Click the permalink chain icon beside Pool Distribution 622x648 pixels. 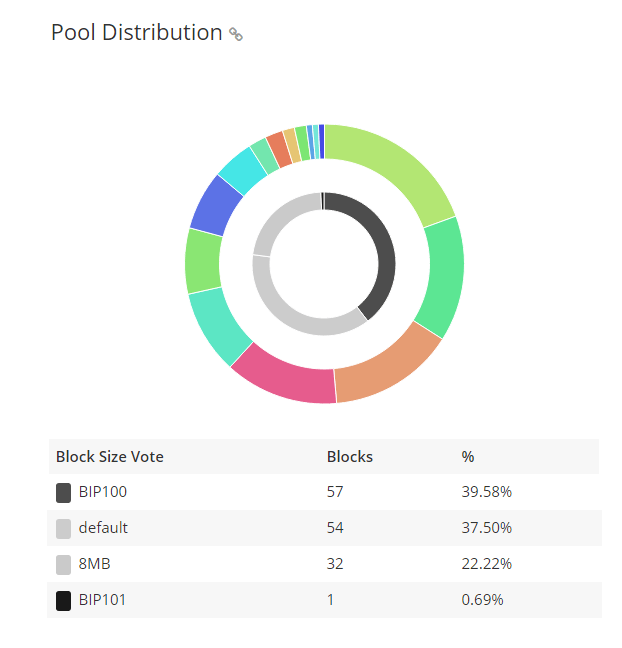click(x=236, y=34)
